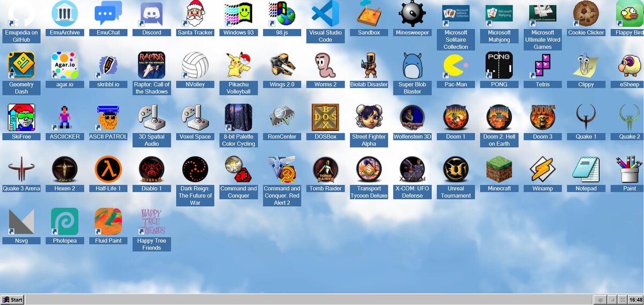Open the ASCIICKER shortcut
Screen dimensions: 644x305
(x=65, y=117)
